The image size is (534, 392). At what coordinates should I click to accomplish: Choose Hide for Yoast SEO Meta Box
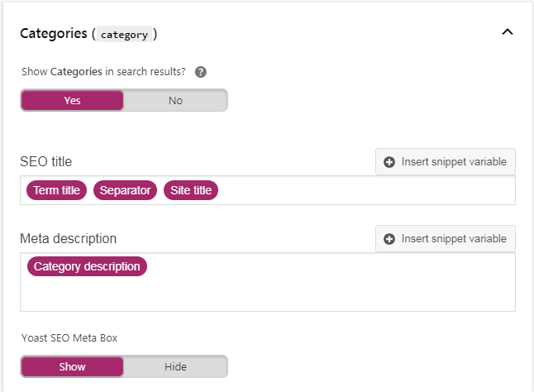175,367
